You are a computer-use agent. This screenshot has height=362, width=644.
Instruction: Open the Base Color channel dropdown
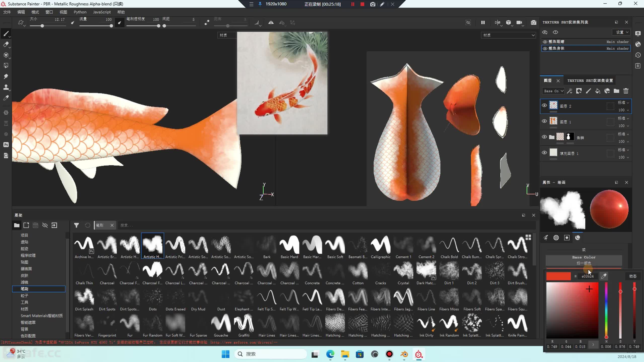553,91
